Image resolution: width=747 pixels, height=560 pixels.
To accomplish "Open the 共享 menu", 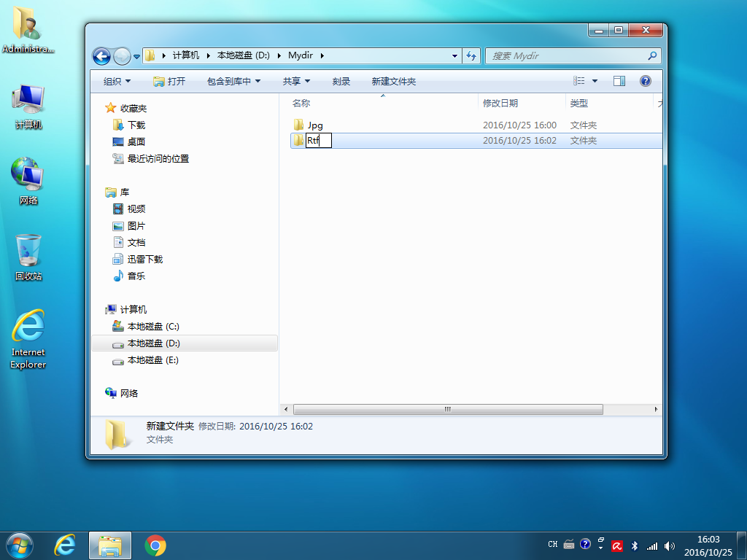I will coord(296,82).
